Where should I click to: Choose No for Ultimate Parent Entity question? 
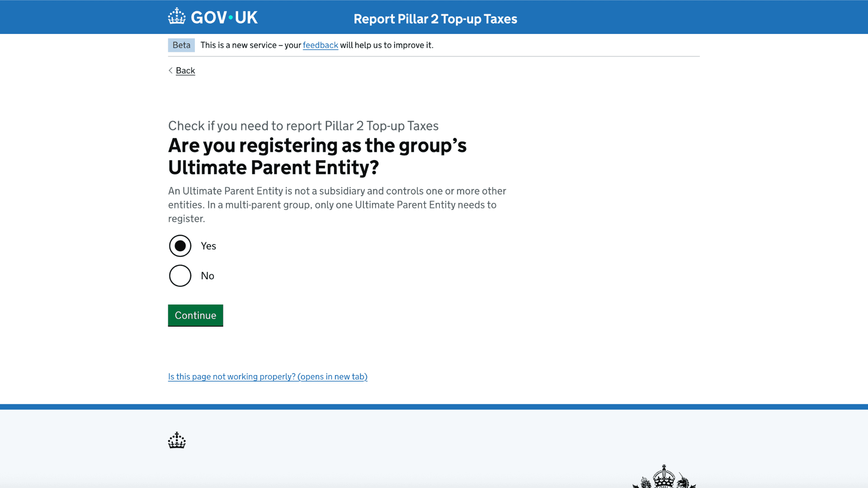pos(180,276)
